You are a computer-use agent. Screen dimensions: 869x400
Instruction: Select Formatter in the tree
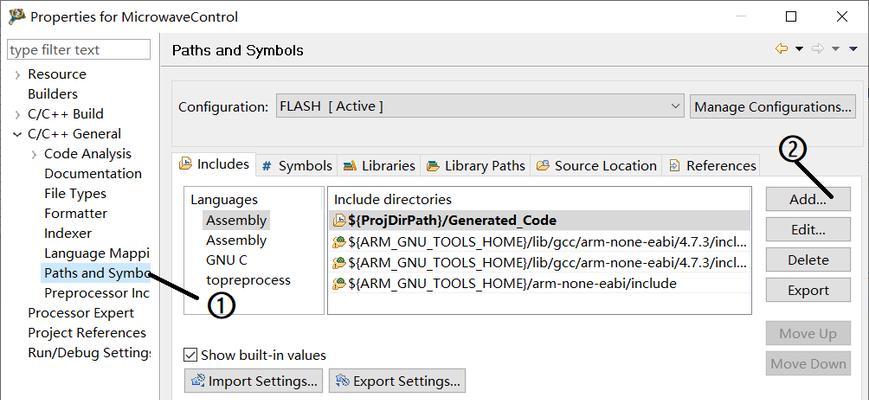tap(75, 214)
